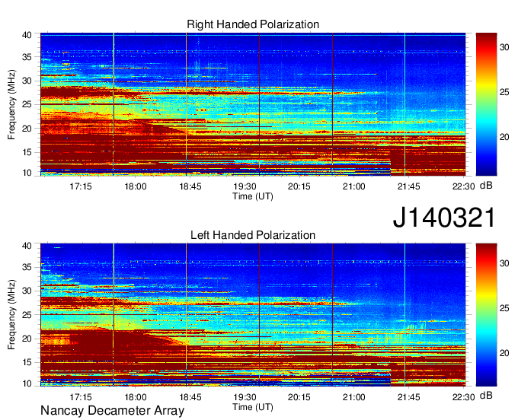Image resolution: width=518 pixels, height=420 pixels.
Task: Click the 30 dB value on top color bar
Action: pos(504,47)
